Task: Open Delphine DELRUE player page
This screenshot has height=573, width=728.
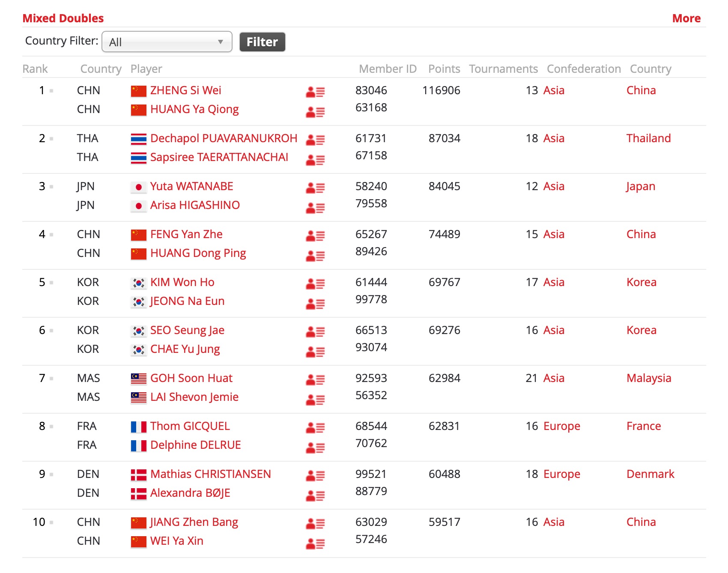Action: point(195,445)
